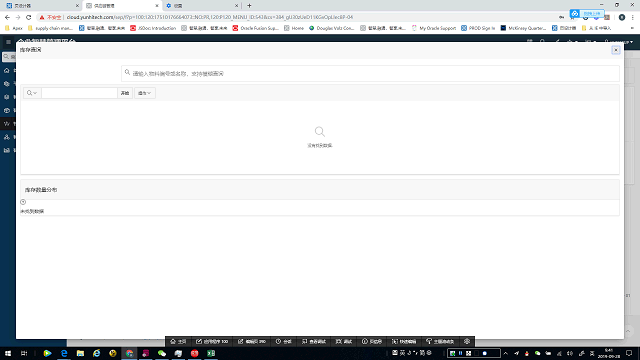The height and width of the screenshot is (360, 640).
Task: Click the fourth sidebar icon below home
Action: 7,111
